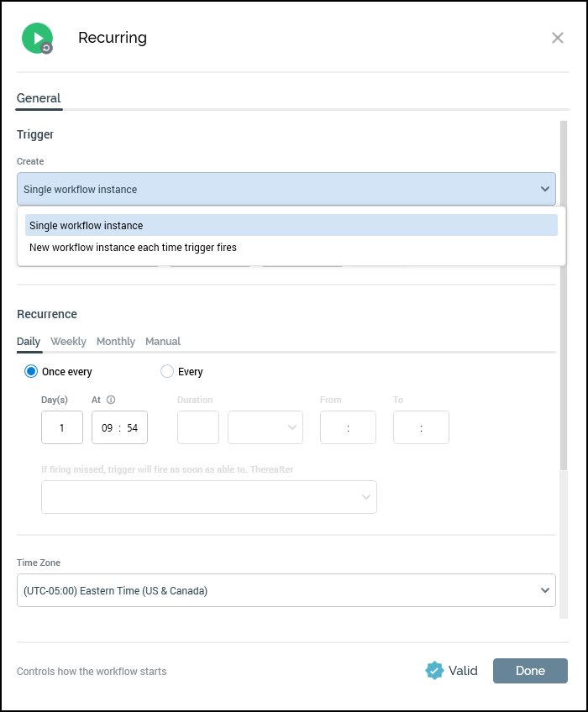Switch to the Manual recurrence tab
This screenshot has height=712, width=588.
point(163,341)
